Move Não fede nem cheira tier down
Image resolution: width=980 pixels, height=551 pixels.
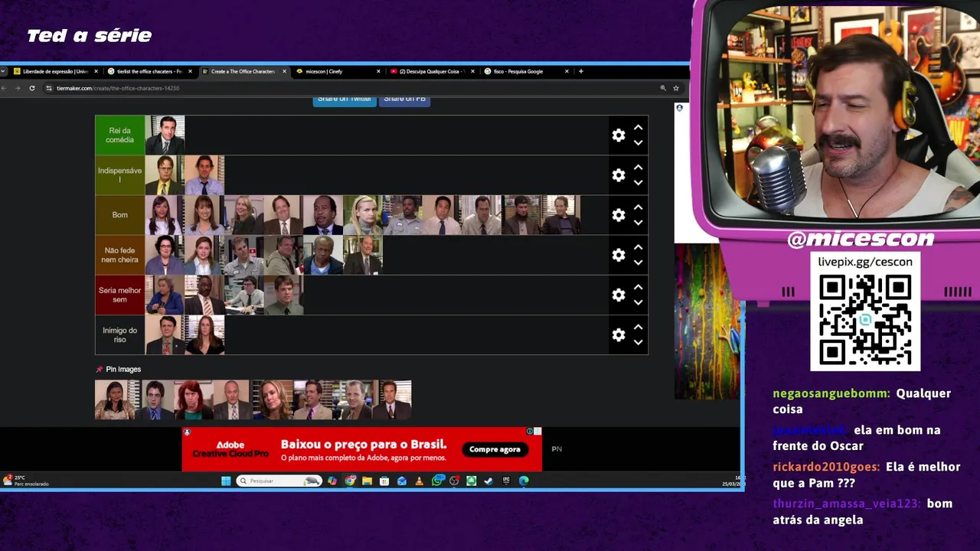pyautogui.click(x=638, y=262)
